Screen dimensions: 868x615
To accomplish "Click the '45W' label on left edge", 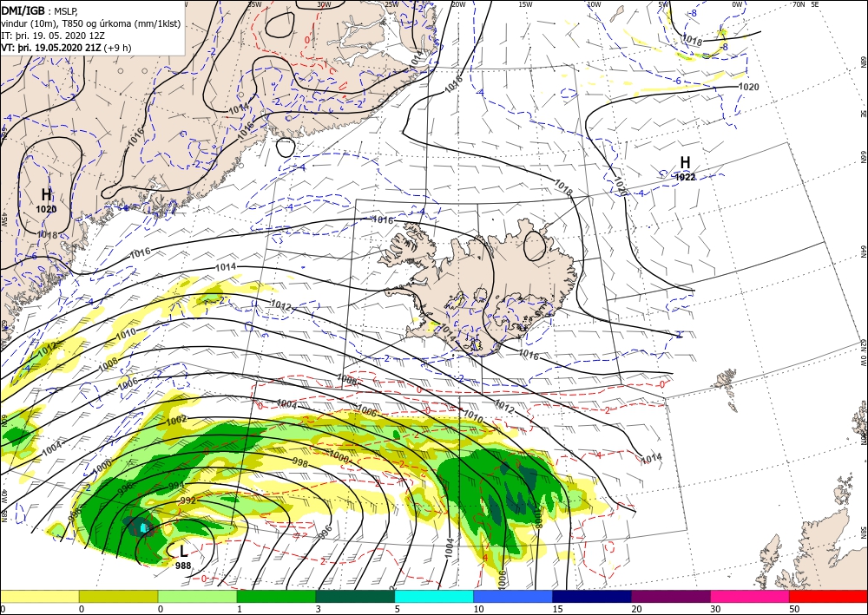I will 3,219.
